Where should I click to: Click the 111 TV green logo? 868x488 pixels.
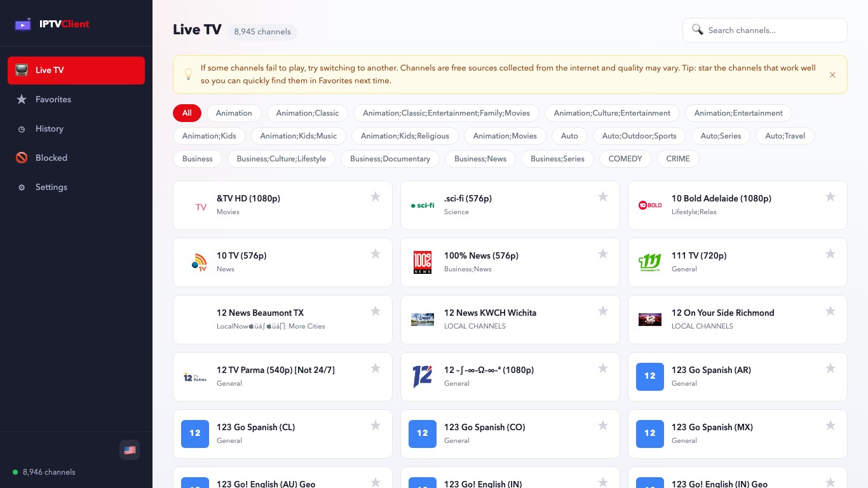click(650, 262)
